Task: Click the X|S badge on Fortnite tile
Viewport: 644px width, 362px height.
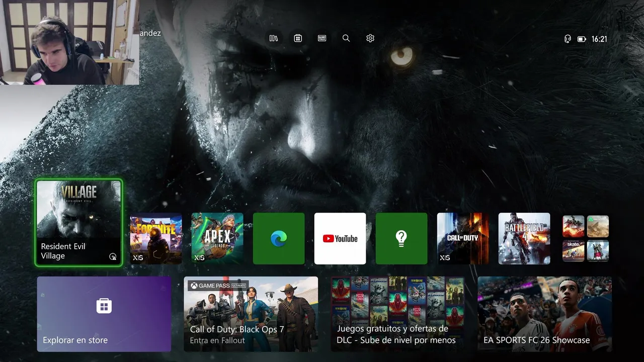Action: coord(138,258)
